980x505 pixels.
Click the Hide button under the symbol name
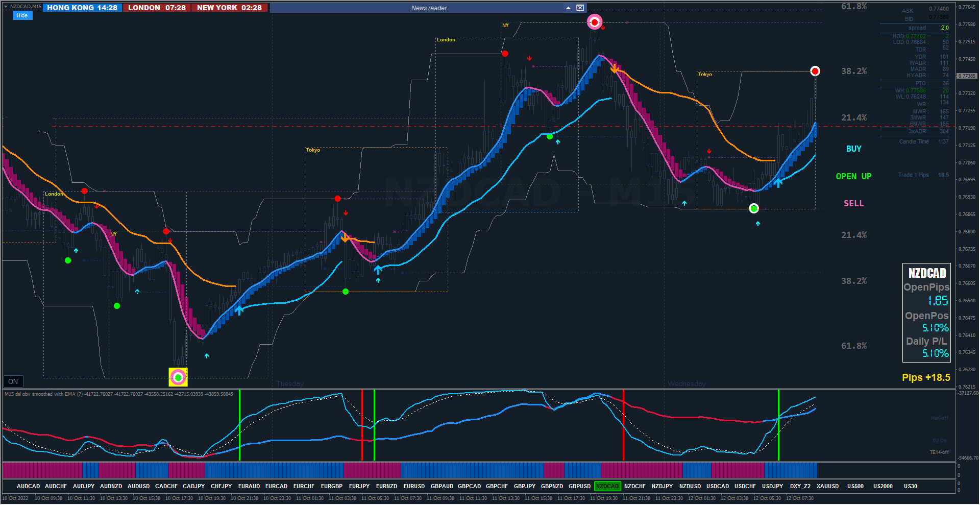coord(22,15)
